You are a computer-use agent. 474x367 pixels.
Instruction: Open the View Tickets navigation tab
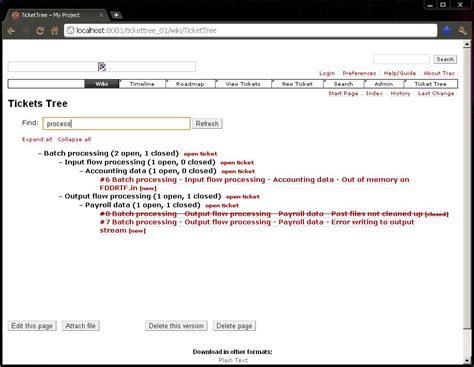[x=243, y=84]
